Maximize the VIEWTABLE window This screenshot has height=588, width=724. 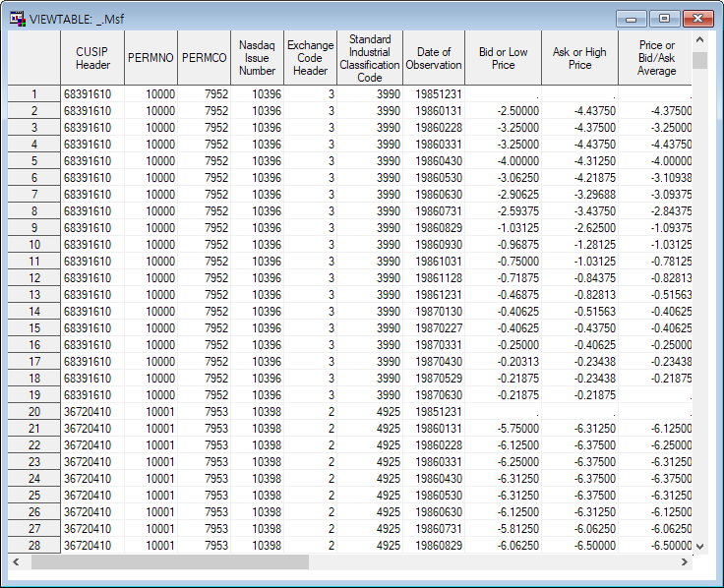[664, 19]
